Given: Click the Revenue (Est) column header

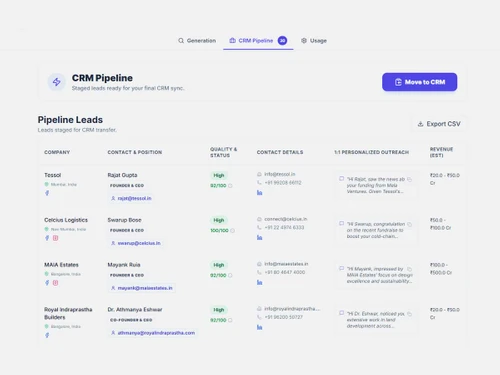Looking at the screenshot, I should pyautogui.click(x=441, y=152).
